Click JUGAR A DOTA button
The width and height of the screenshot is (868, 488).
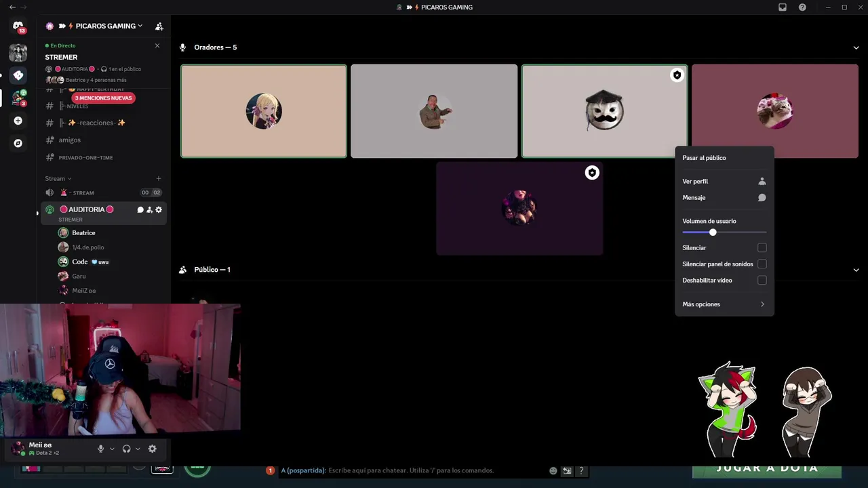767,470
